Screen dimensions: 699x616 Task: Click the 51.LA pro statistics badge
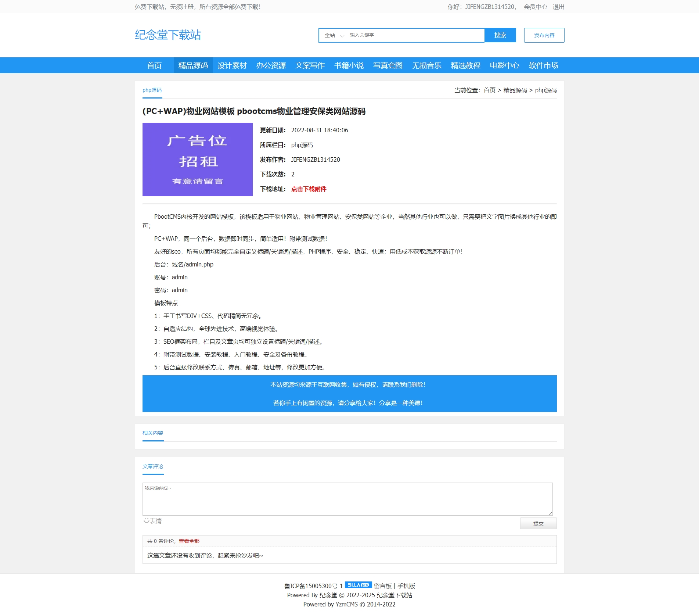[x=358, y=585]
